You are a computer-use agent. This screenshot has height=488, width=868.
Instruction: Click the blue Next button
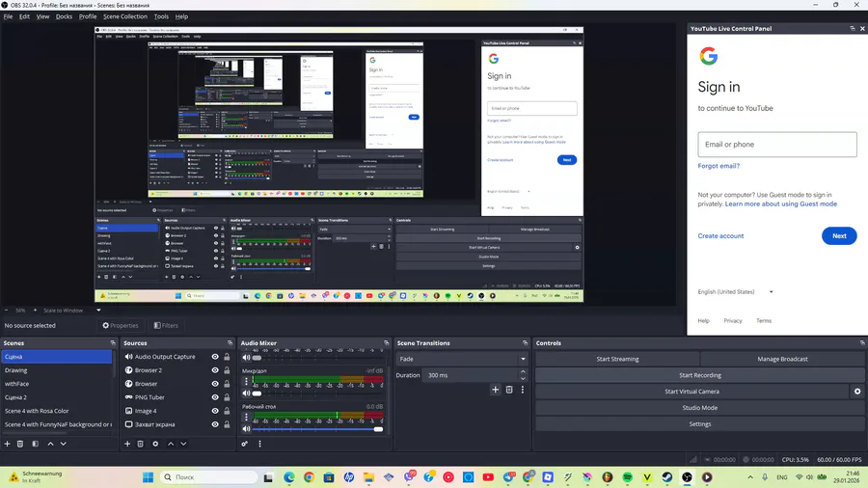[x=839, y=235]
